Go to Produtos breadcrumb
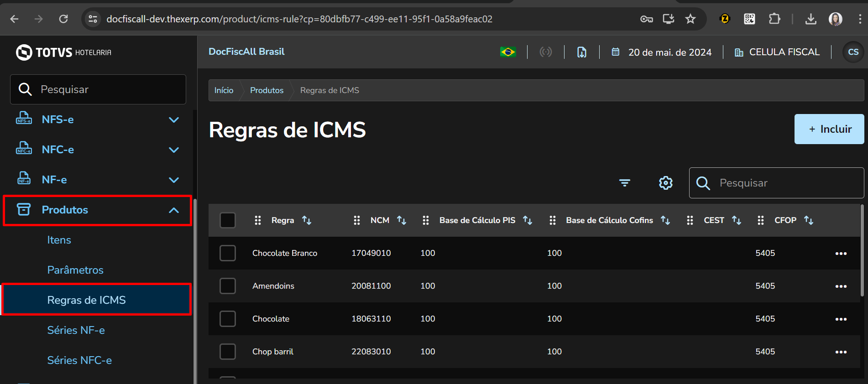 coord(267,90)
